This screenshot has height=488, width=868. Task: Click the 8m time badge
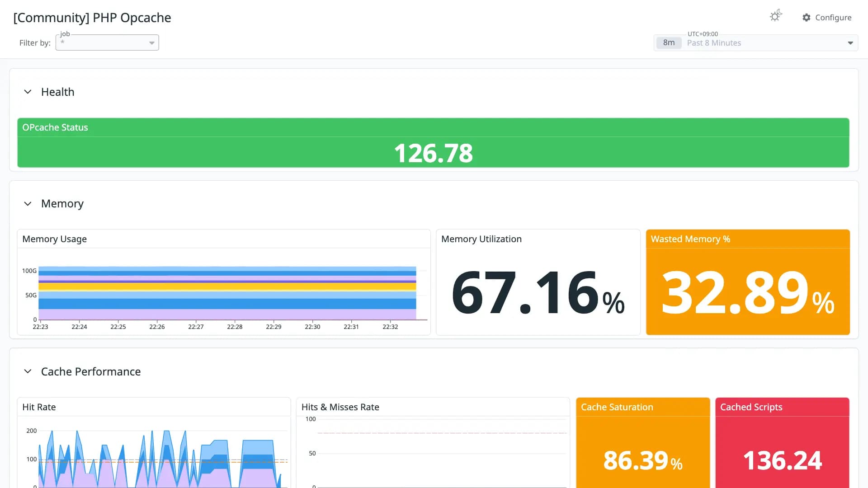(669, 43)
